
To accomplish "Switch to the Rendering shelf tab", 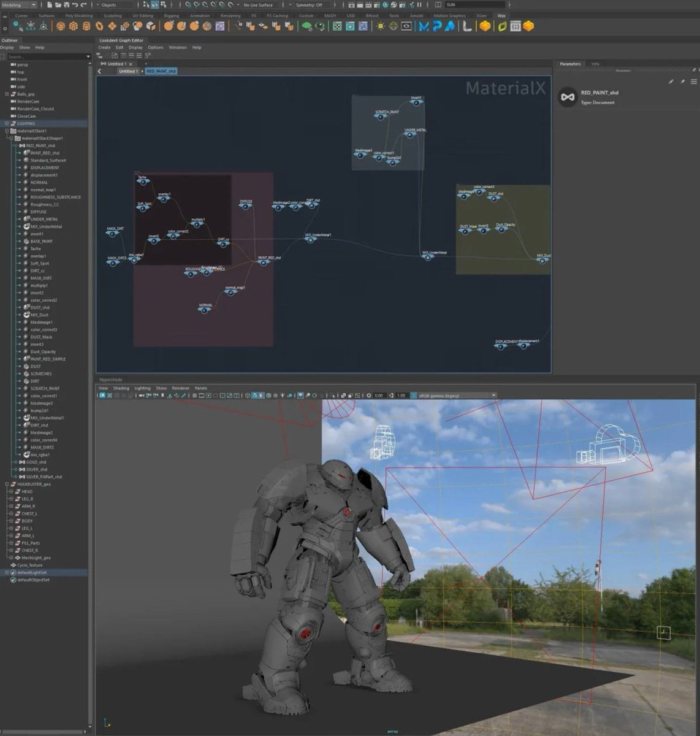I will (x=230, y=16).
